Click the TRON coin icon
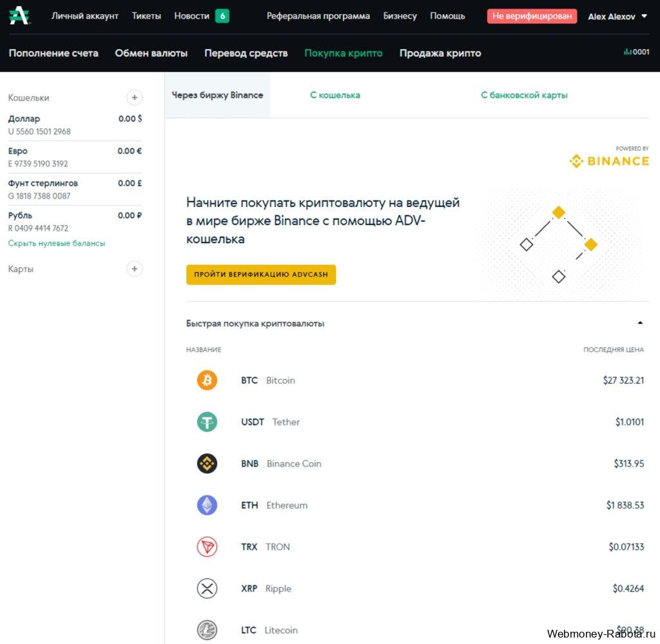 click(x=207, y=547)
